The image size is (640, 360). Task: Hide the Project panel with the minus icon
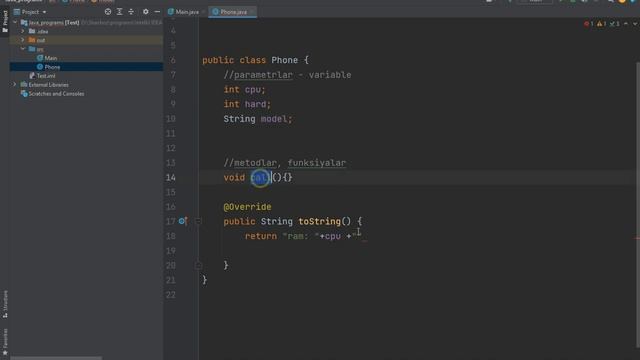[x=157, y=12]
